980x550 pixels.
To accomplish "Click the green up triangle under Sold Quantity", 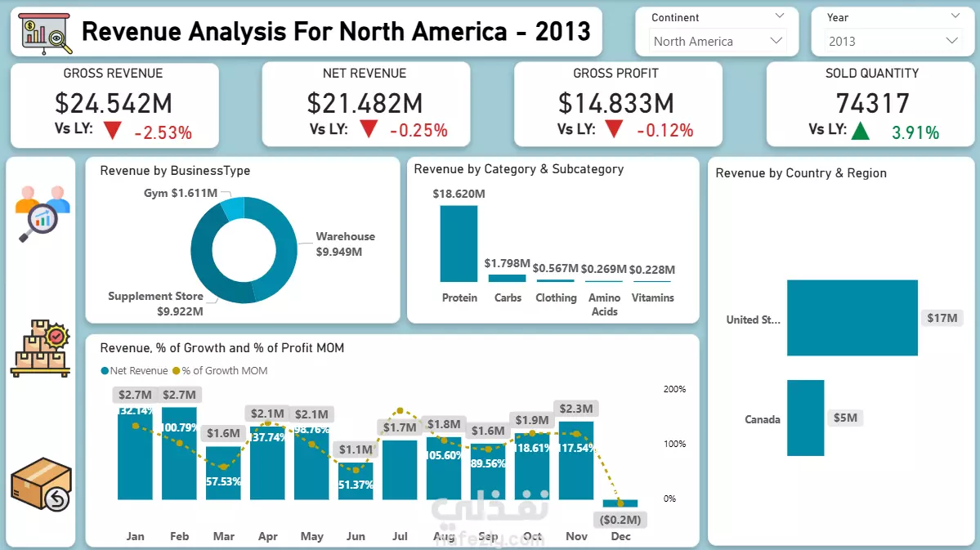I will [861, 131].
